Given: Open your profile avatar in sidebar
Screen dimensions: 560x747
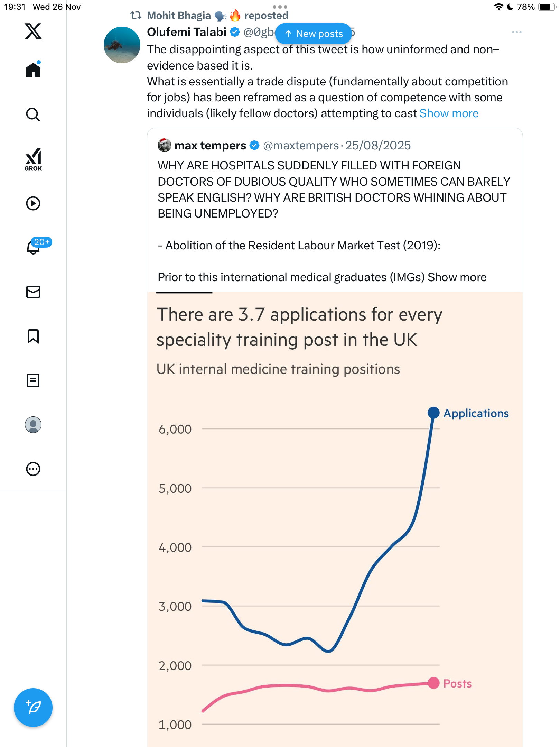Looking at the screenshot, I should tap(33, 425).
